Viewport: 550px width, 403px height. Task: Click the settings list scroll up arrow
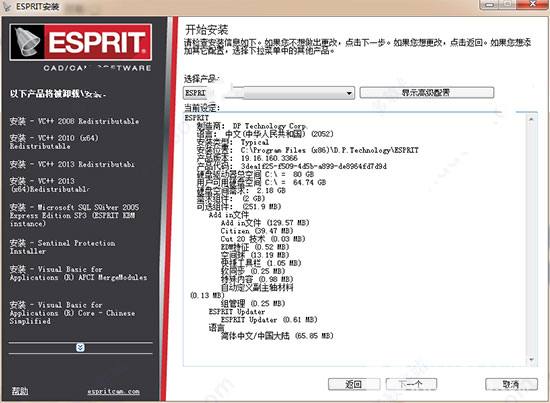click(531, 120)
